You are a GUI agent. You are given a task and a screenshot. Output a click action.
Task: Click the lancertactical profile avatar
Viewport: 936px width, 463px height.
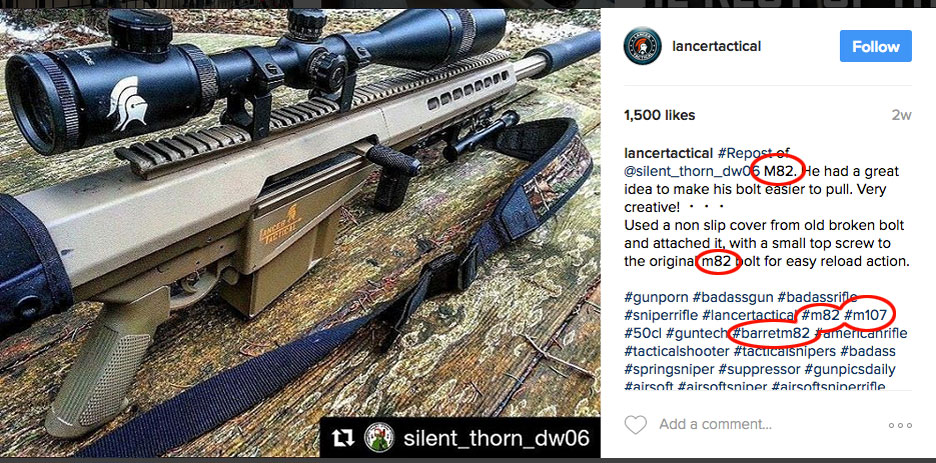(642, 46)
